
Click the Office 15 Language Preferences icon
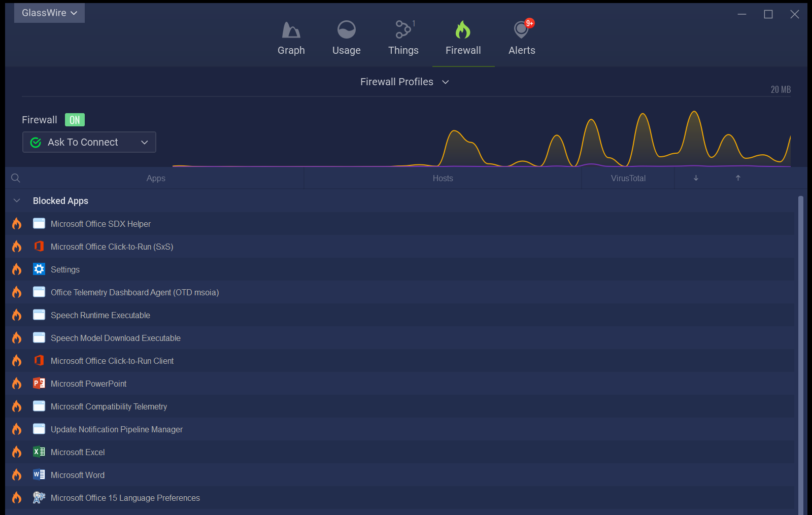pos(39,497)
